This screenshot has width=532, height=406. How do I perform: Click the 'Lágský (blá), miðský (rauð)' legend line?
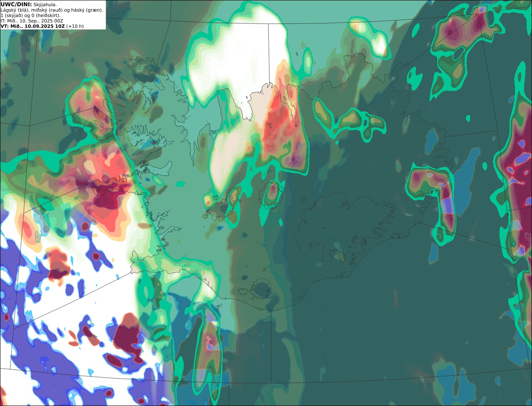point(52,10)
